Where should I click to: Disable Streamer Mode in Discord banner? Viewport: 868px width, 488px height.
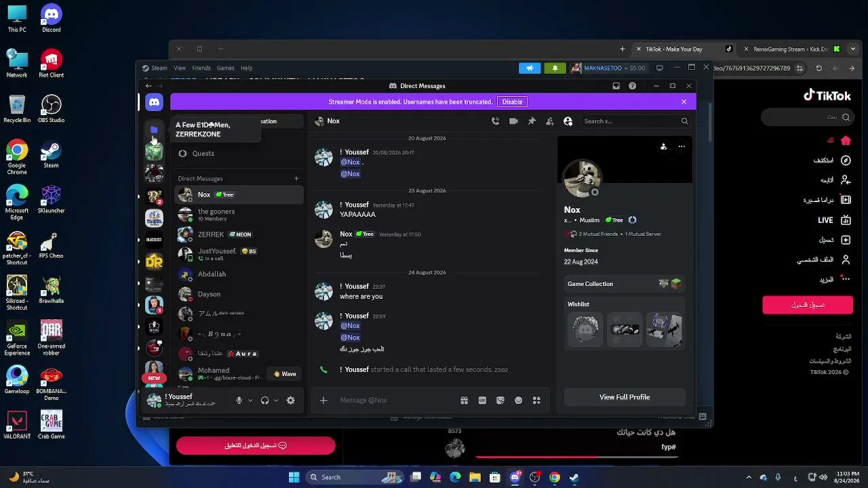coord(512,102)
